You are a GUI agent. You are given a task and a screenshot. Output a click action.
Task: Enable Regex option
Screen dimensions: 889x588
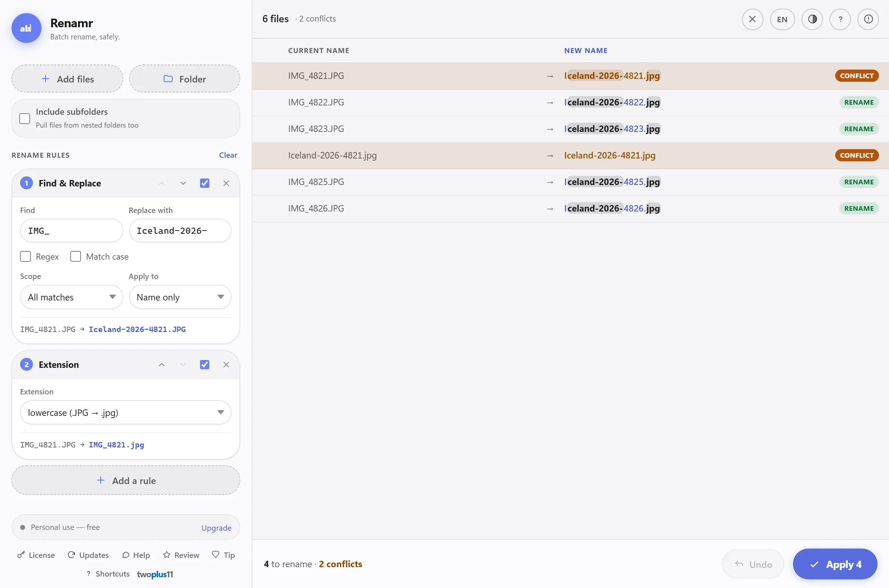pyautogui.click(x=25, y=256)
